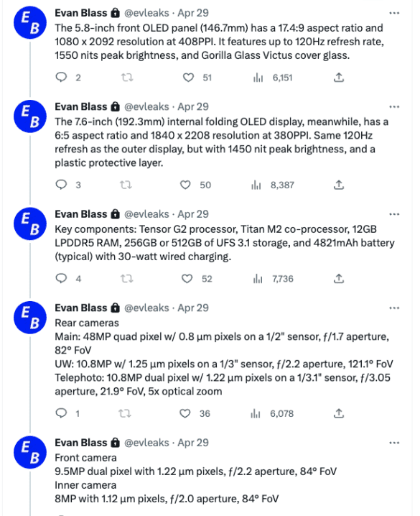Reply to the 5.8-inch front OLED tweet

pos(62,78)
